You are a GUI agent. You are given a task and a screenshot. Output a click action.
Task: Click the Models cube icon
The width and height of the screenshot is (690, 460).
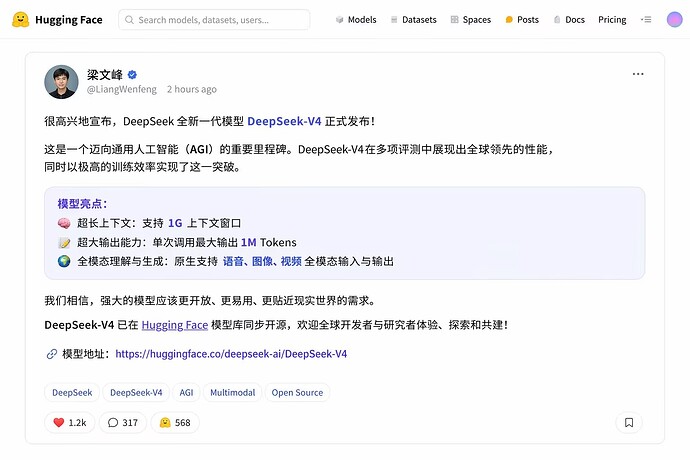(x=339, y=20)
